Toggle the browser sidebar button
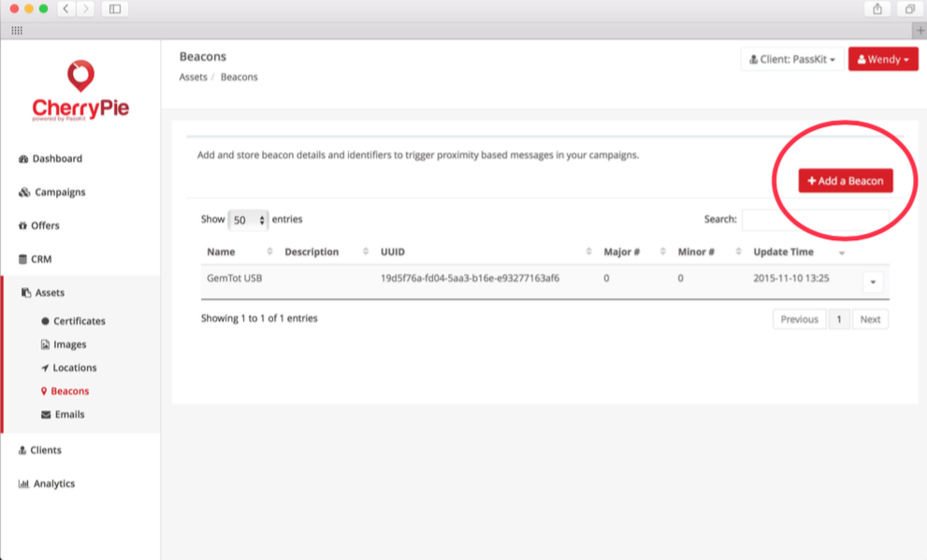This screenshot has width=927, height=560. click(x=115, y=8)
